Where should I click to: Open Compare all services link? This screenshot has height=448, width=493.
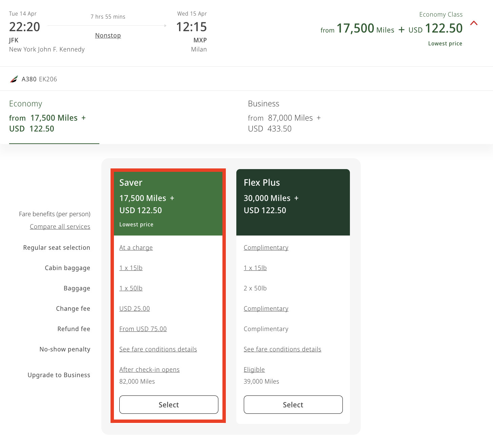click(x=60, y=227)
